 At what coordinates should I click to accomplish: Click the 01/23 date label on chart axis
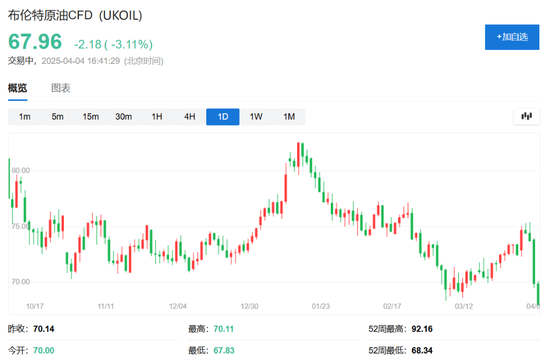[x=321, y=306]
